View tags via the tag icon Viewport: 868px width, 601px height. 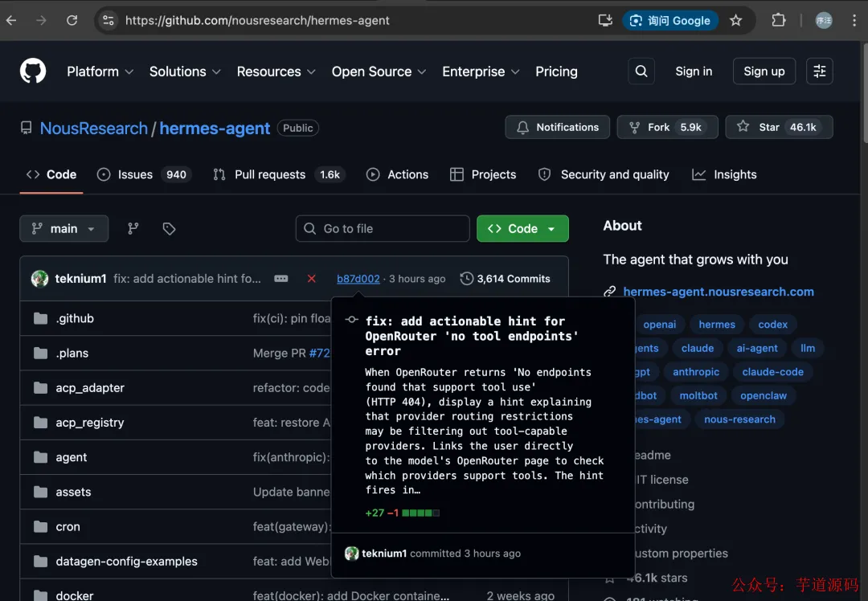[169, 228]
